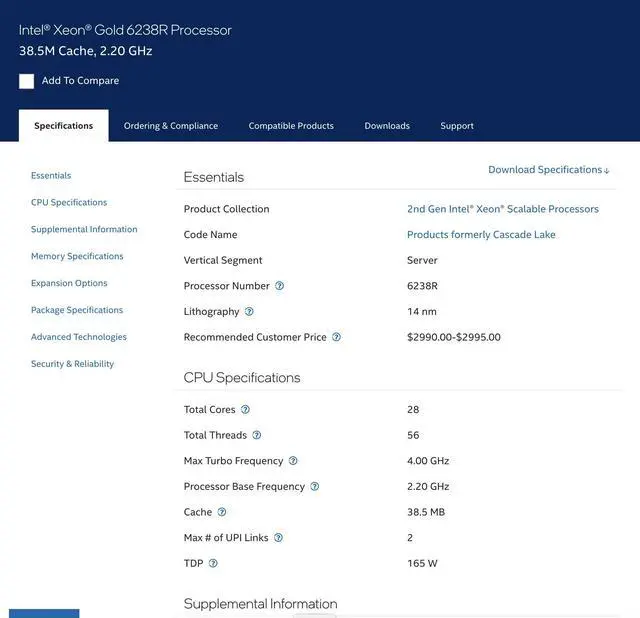Screen dimensions: 640x618
Task: Open Lithography help icon
Action: [x=249, y=311]
